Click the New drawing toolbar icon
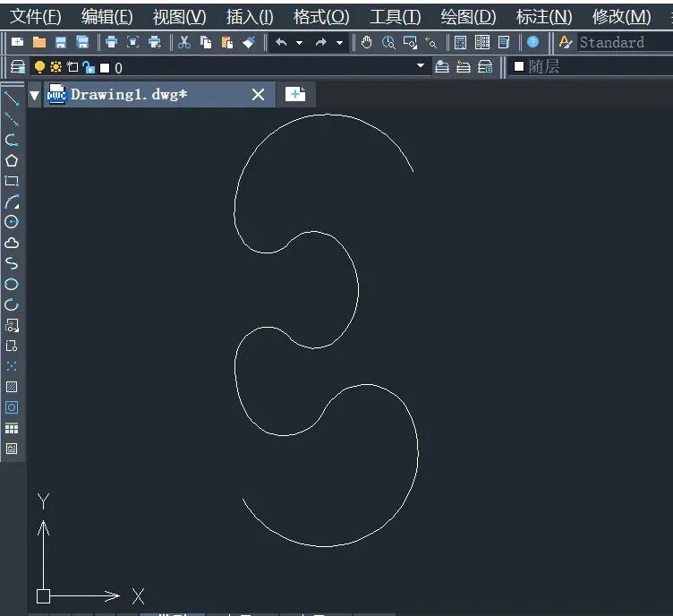The image size is (673, 616). click(x=18, y=42)
